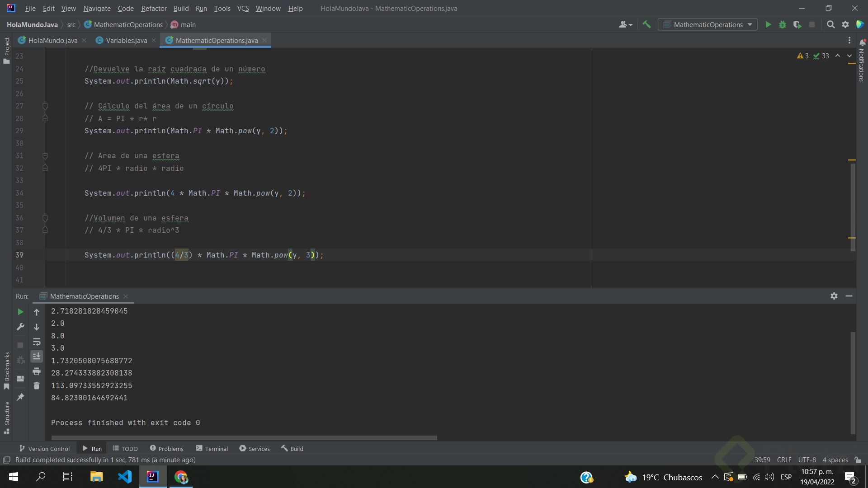Toggle tool window bars in status bar corner
Image resolution: width=868 pixels, height=488 pixels.
(x=7, y=460)
